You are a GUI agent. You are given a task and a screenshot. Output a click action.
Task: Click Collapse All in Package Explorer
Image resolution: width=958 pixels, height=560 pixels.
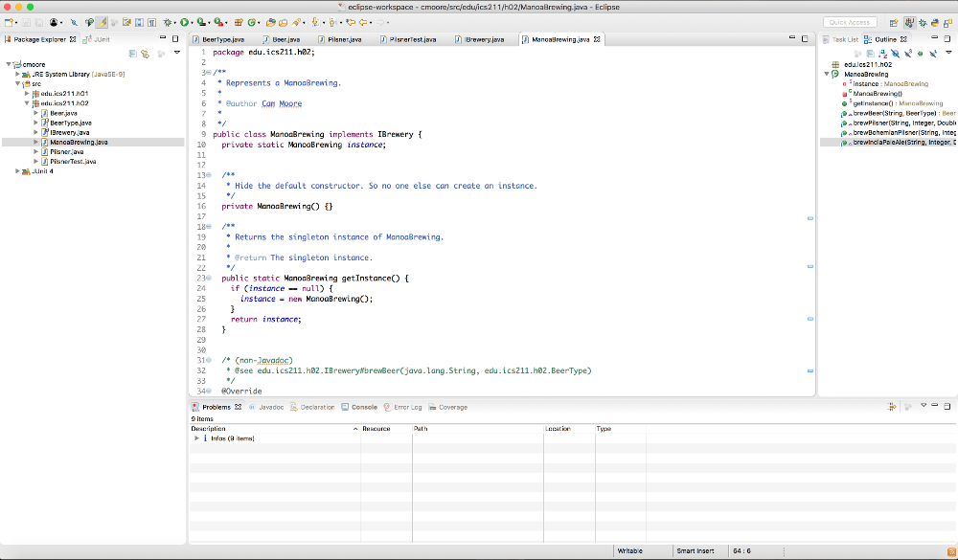133,54
